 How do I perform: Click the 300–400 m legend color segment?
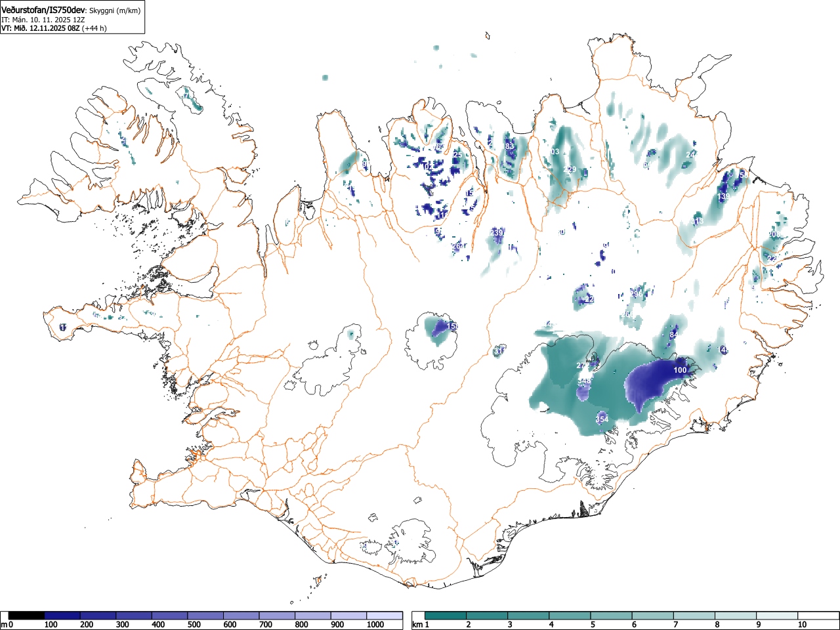coord(134,616)
